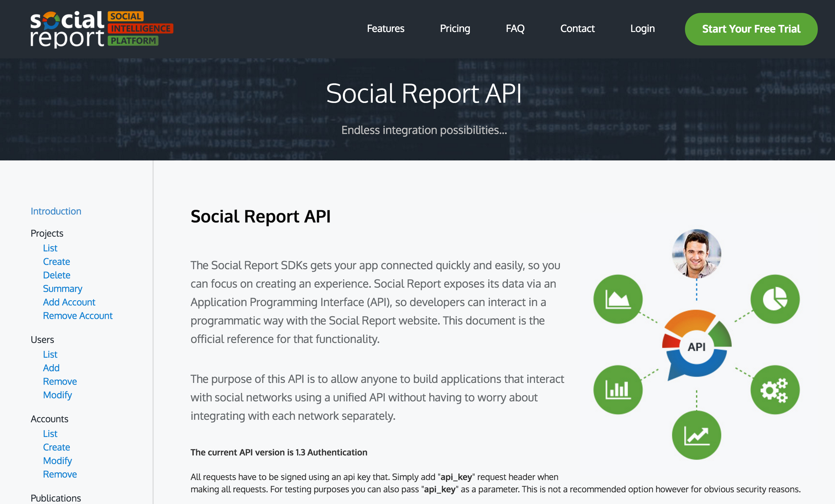
Task: Open the Features menu item
Action: pyautogui.click(x=385, y=29)
